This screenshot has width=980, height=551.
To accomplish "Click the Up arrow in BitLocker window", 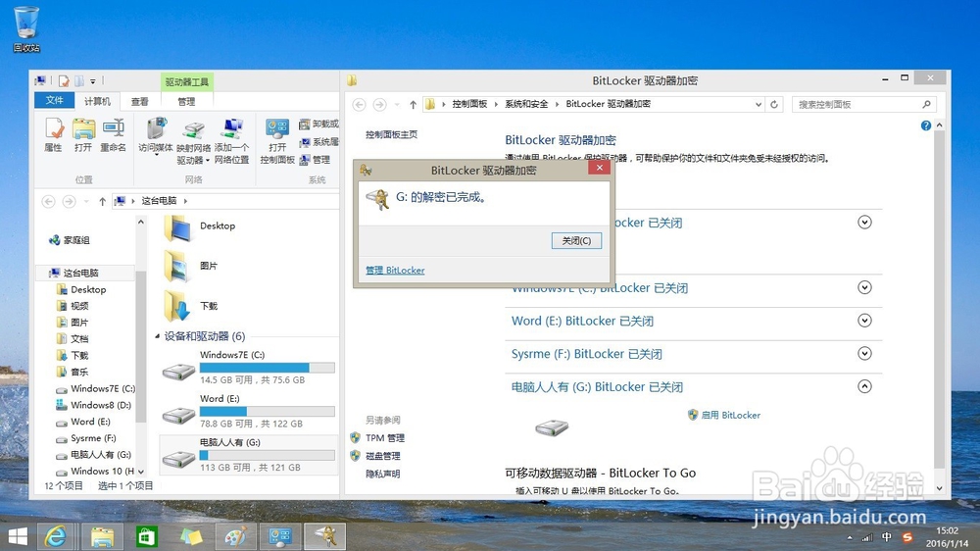I will pos(414,105).
